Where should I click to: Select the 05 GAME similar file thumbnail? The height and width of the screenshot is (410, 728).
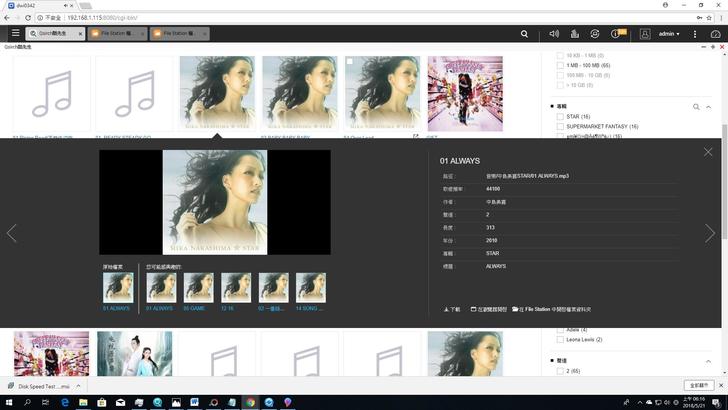click(x=198, y=288)
